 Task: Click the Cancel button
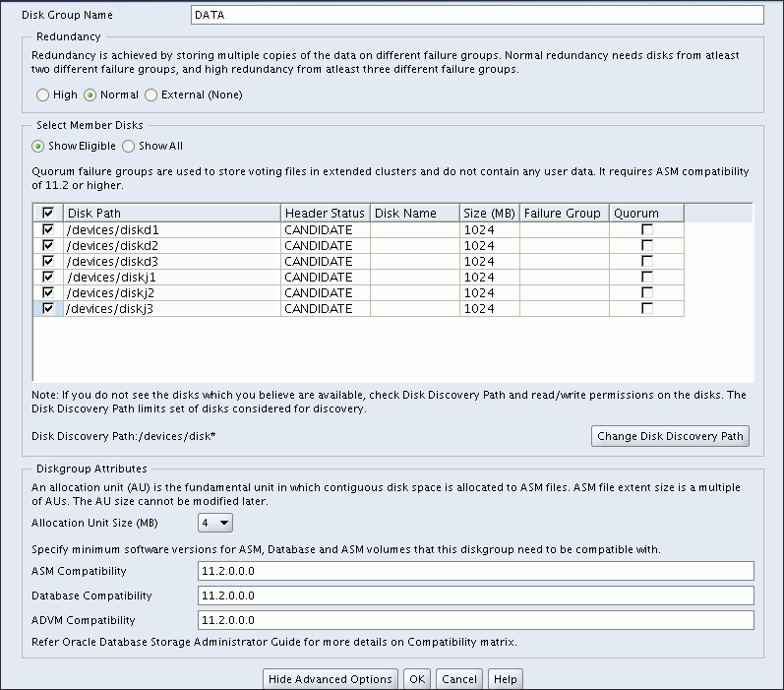459,679
